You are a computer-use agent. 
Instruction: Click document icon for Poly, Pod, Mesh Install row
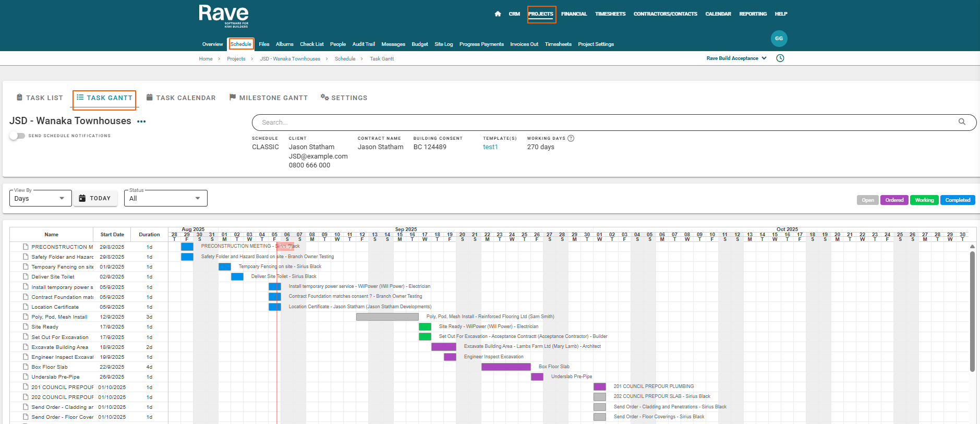point(26,317)
